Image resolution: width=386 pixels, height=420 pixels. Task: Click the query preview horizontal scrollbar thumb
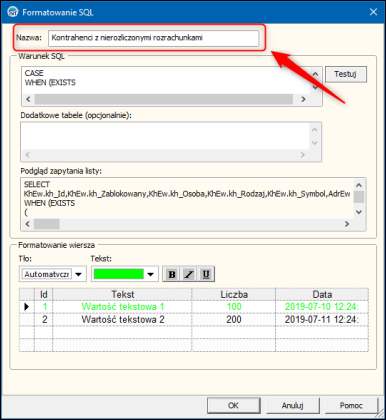tap(47, 224)
